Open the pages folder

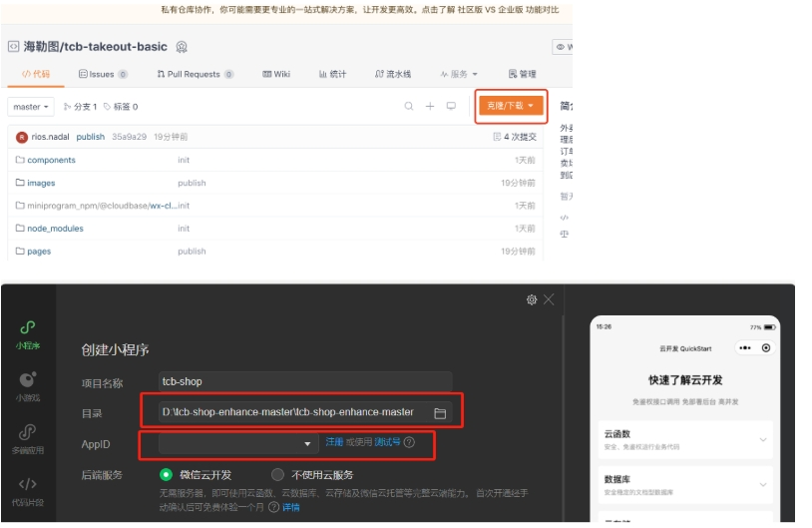[39, 252]
